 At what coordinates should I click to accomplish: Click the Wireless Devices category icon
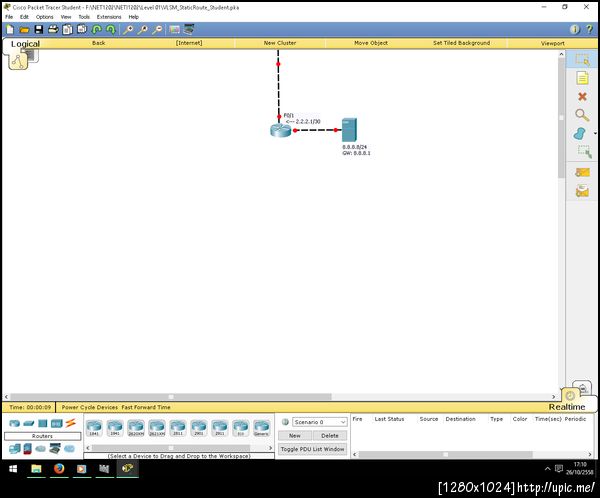pyautogui.click(x=57, y=423)
